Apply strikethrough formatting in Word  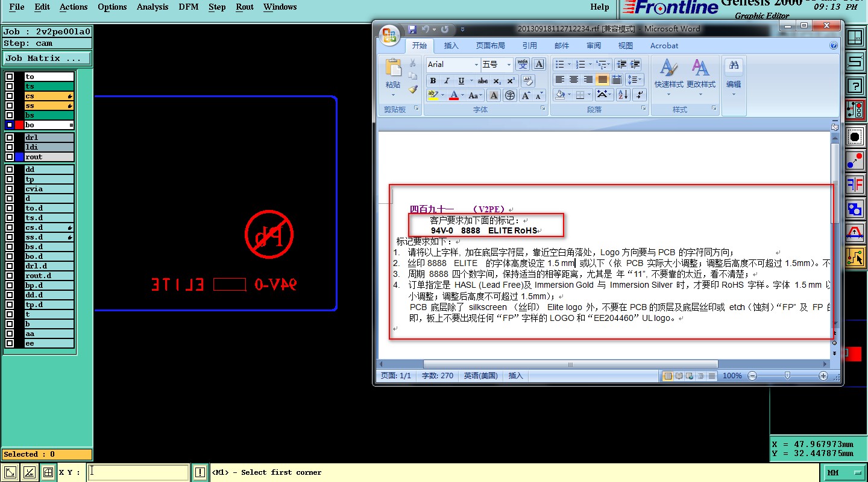(x=483, y=81)
